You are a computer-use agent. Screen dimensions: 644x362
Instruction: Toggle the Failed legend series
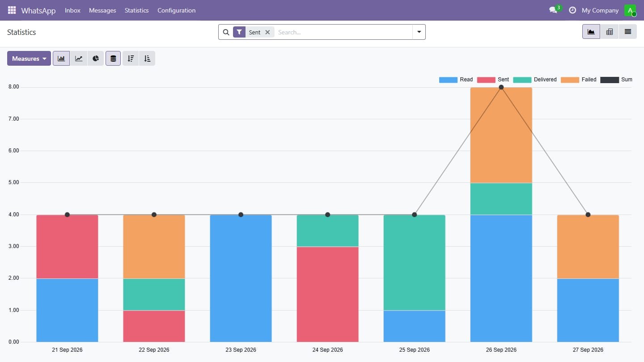579,80
